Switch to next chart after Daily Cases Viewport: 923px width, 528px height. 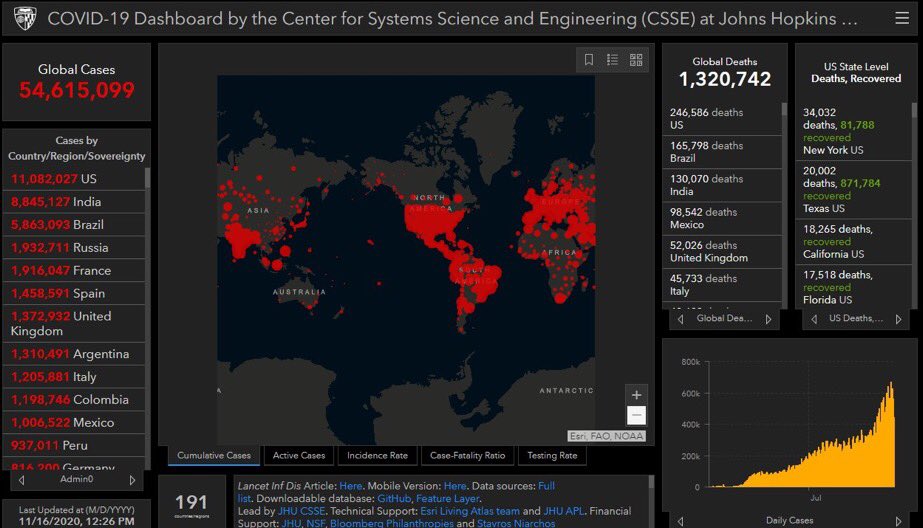[x=898, y=521]
